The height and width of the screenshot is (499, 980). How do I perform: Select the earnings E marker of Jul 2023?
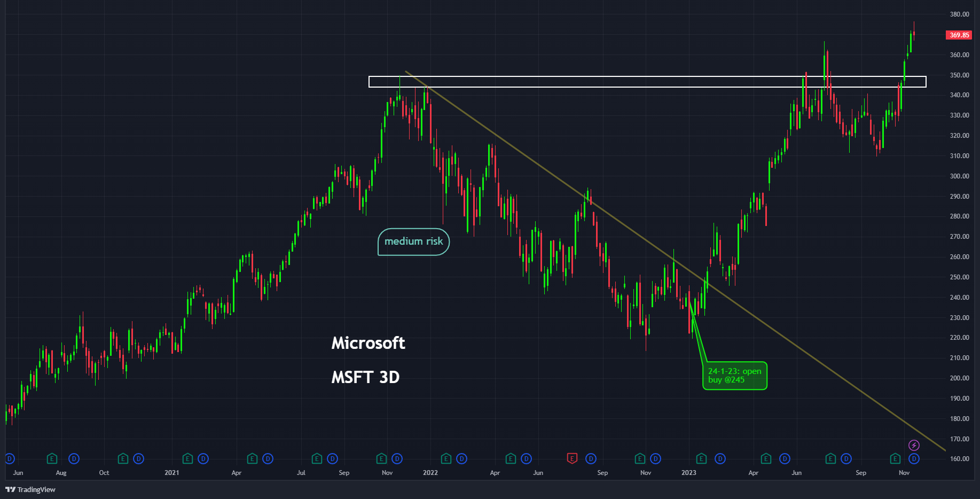tap(830, 458)
